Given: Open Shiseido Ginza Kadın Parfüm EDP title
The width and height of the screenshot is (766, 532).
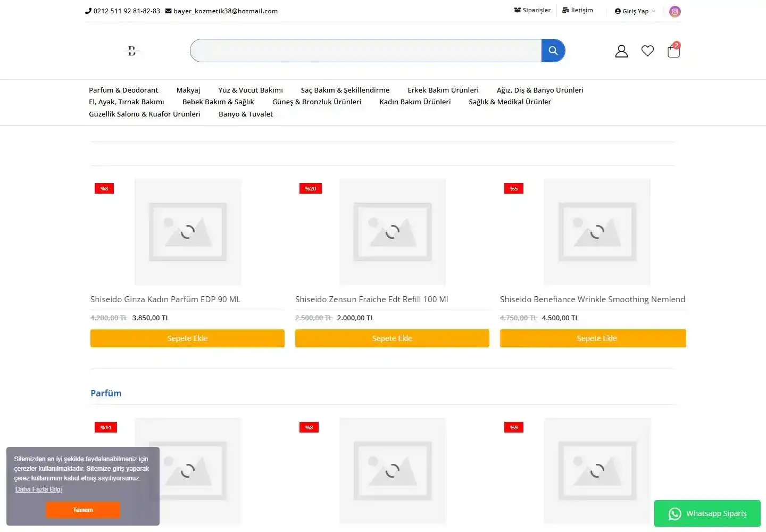Looking at the screenshot, I should click(x=165, y=299).
